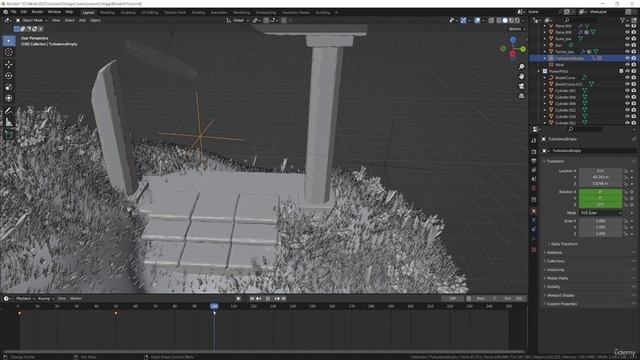
Task: Toggle auto keying record button
Action: (x=239, y=299)
